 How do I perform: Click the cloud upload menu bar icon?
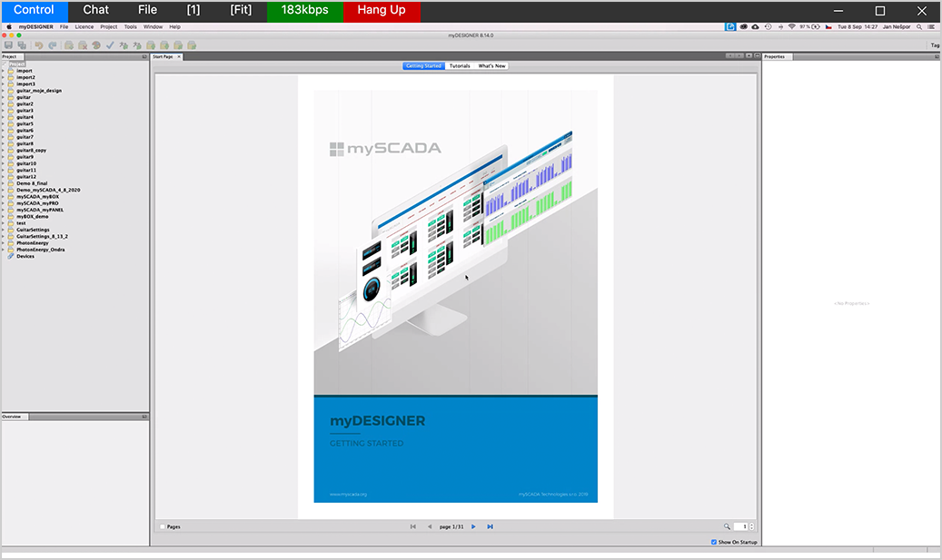[755, 27]
